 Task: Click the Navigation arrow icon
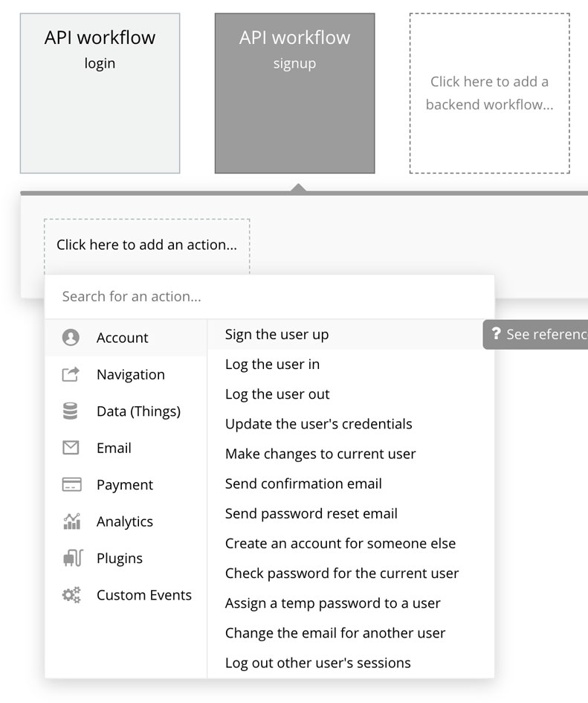[x=71, y=374]
